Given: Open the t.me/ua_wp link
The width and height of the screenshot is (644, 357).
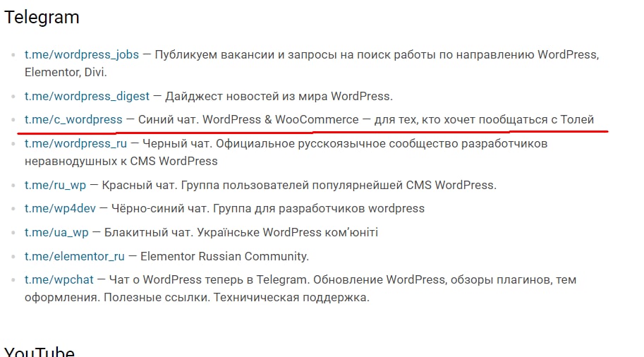Looking at the screenshot, I should (x=56, y=233).
